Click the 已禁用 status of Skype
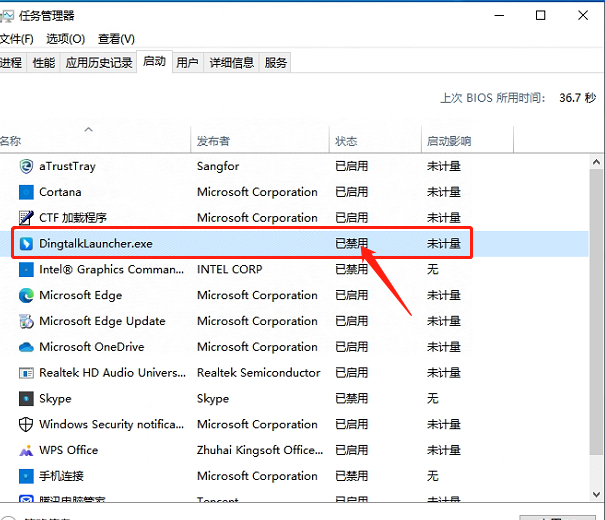This screenshot has width=605, height=520. click(352, 399)
